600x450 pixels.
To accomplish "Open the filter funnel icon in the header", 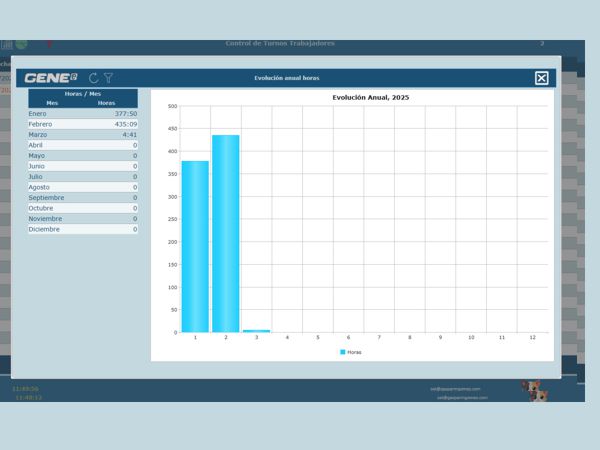I will [x=109, y=78].
